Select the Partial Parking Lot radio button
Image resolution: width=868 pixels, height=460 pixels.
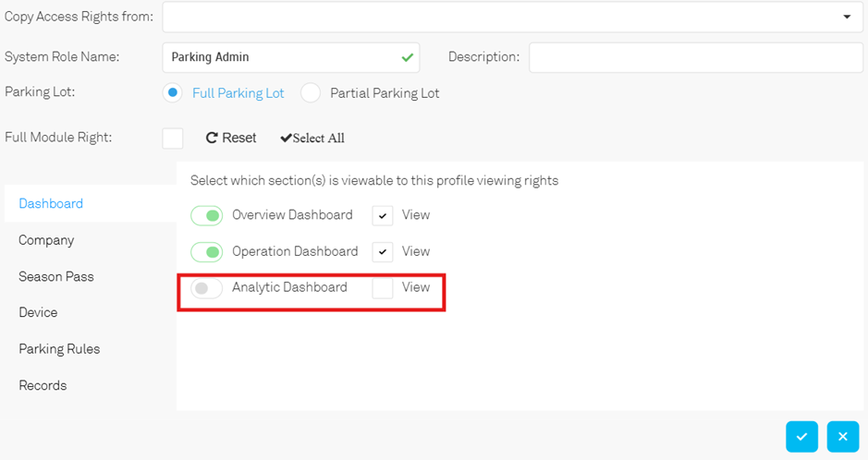click(x=311, y=93)
